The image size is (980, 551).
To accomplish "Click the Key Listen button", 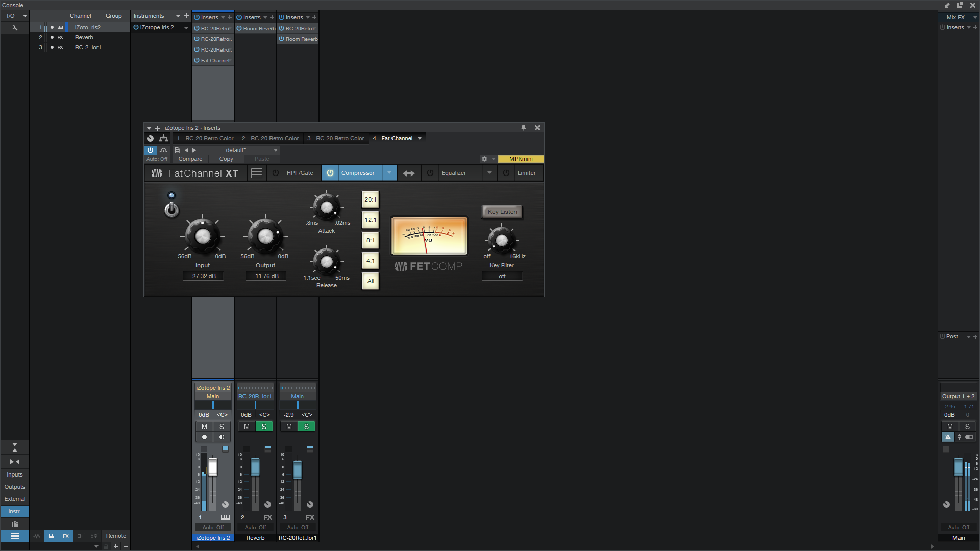I will [x=502, y=212].
